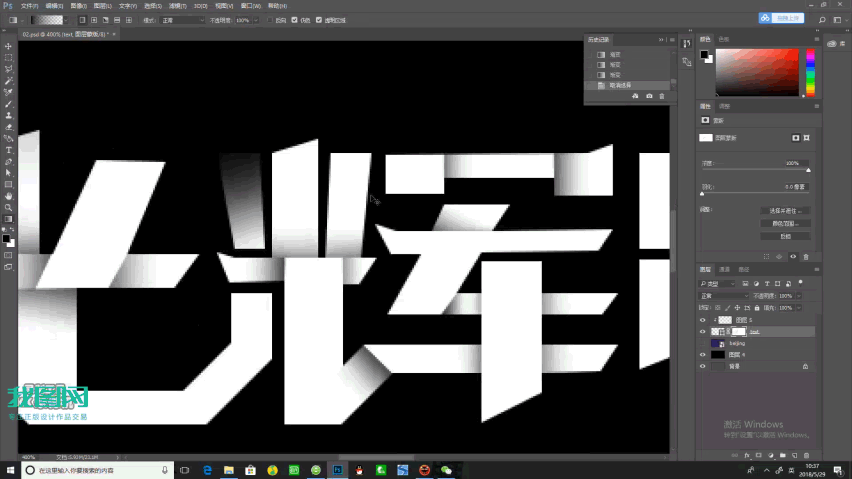Screen dimensions: 852x479
Task: Open the 3D menu
Action: pos(201,6)
